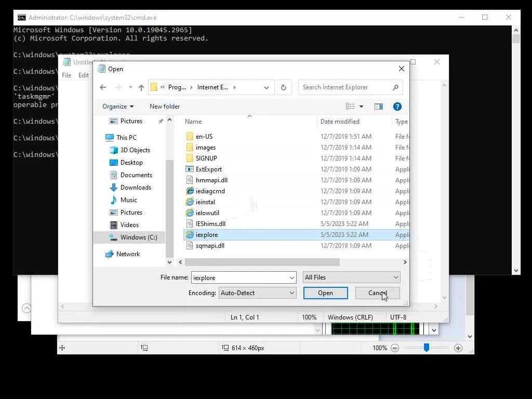Click the Change your view icon

coord(350,107)
